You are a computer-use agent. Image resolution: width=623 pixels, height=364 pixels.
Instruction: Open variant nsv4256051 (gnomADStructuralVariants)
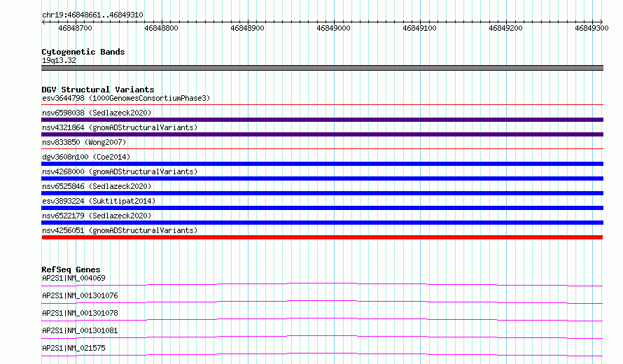tap(120, 230)
